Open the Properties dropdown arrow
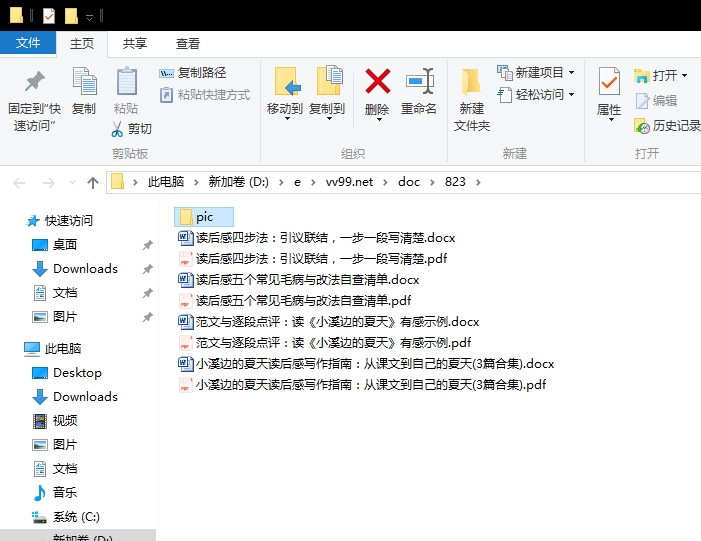 point(611,119)
